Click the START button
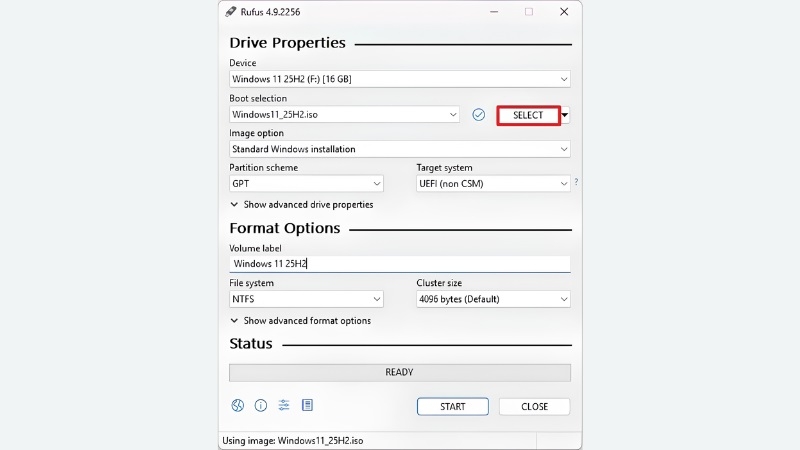This screenshot has width=800, height=450. 453,407
